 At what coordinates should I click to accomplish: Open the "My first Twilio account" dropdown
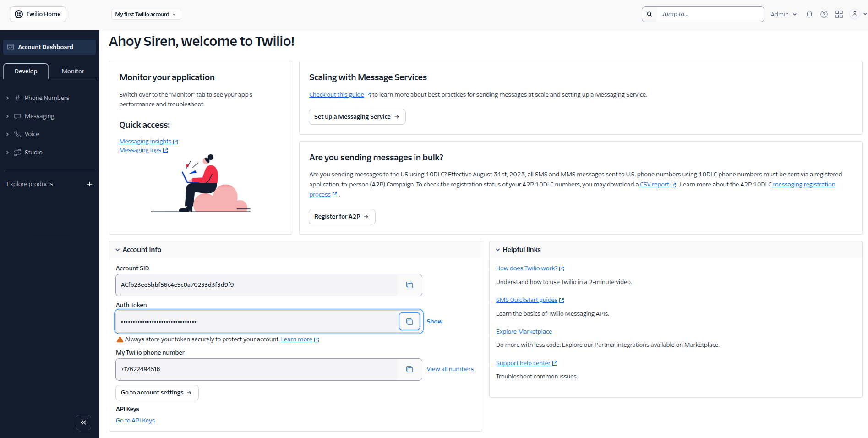tap(146, 14)
